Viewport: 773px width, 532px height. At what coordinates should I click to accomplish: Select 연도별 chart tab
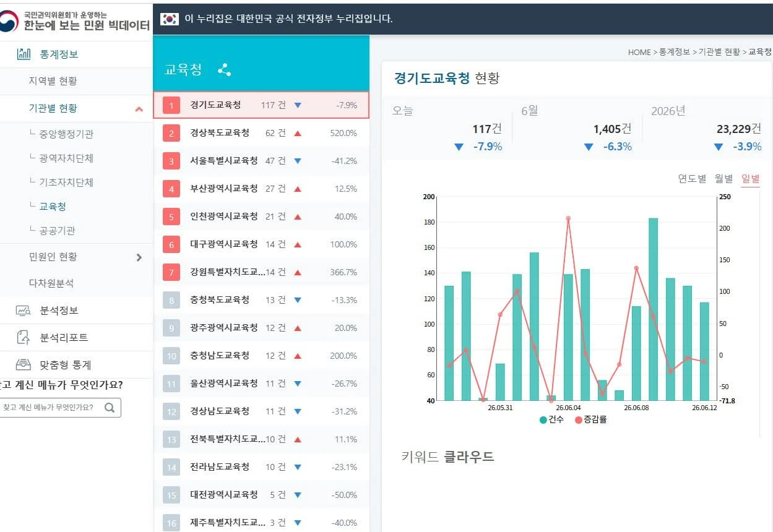[692, 179]
